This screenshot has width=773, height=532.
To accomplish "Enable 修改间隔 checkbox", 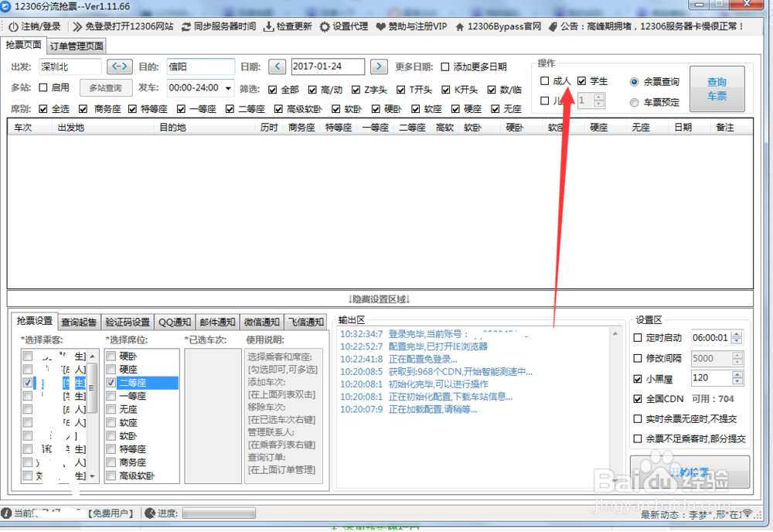I will 638,359.
